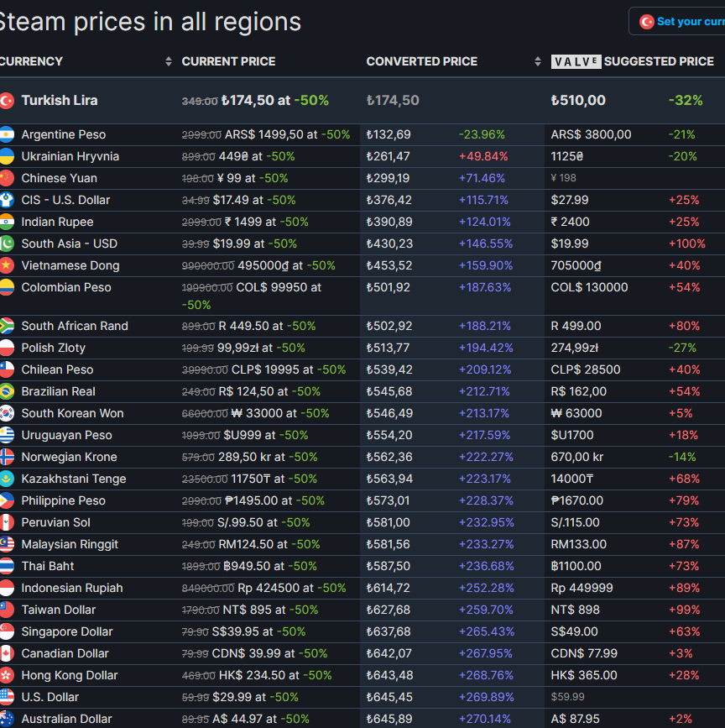Click the ₺132,69 converted price

389,134
